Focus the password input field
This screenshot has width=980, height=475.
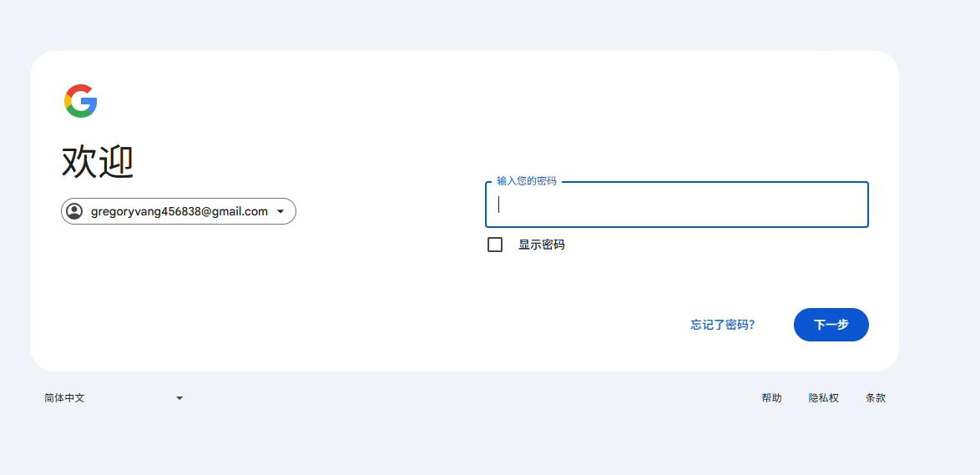(676, 205)
